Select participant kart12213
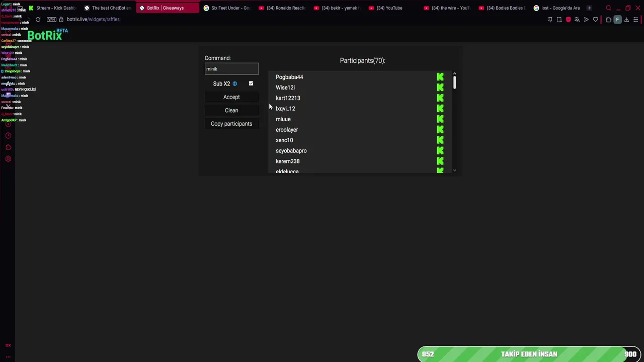This screenshot has height=362, width=644. click(x=288, y=98)
